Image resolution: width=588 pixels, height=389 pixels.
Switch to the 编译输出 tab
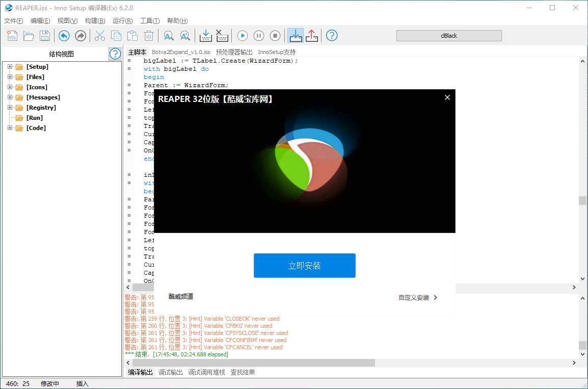point(140,372)
